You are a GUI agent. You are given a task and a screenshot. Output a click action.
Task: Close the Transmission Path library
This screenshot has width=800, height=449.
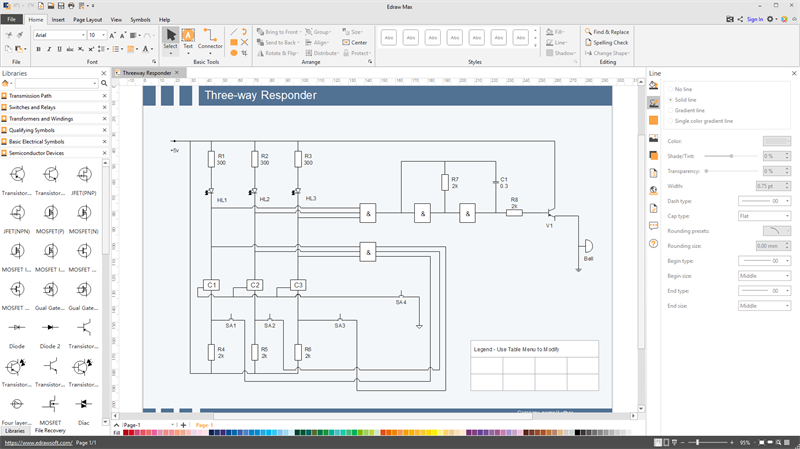[x=105, y=96]
